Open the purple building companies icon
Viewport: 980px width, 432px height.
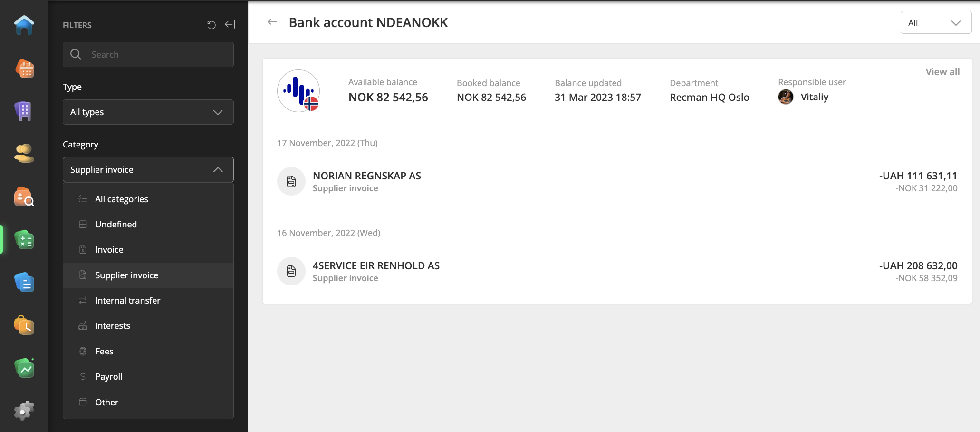point(23,111)
